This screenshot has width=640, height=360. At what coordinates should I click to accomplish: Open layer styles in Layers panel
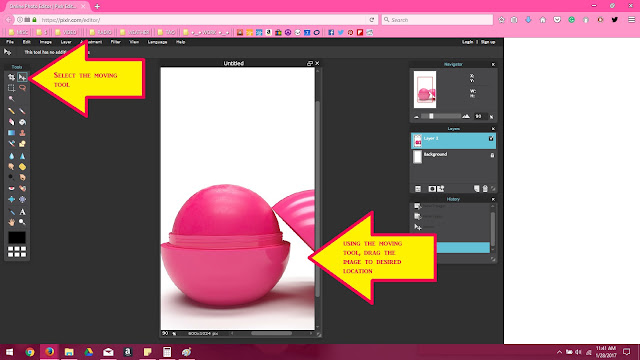[x=441, y=189]
